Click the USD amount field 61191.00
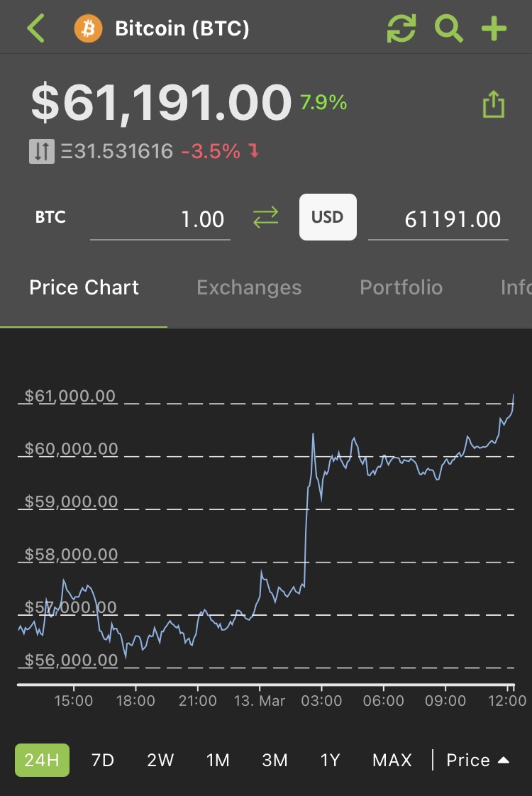532x796 pixels. [438, 219]
